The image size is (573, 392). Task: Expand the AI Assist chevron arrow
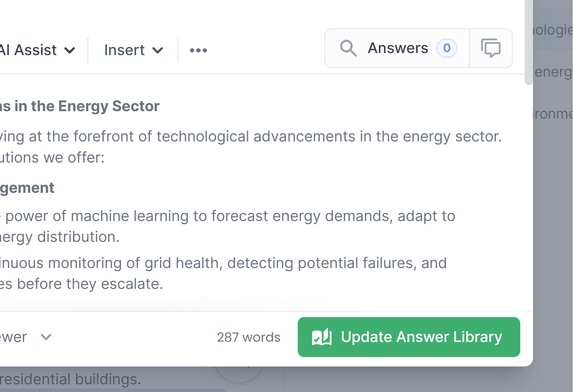[x=70, y=50]
